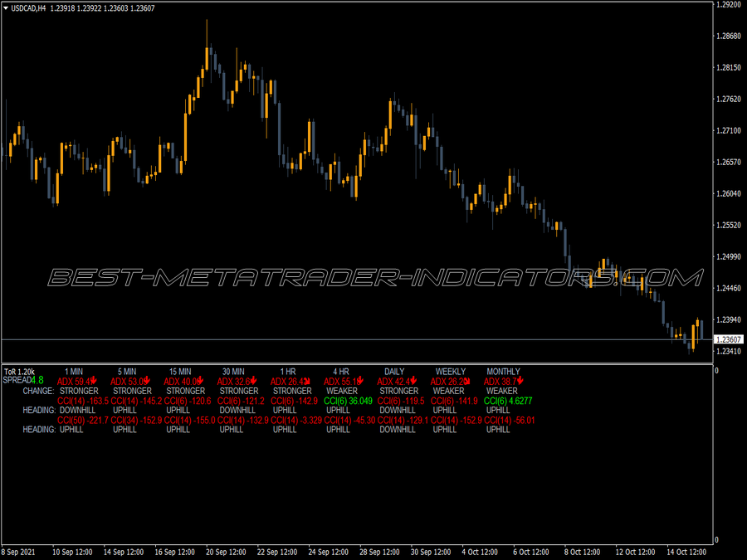Click the CCI(14) -155.0 value

[x=190, y=421]
